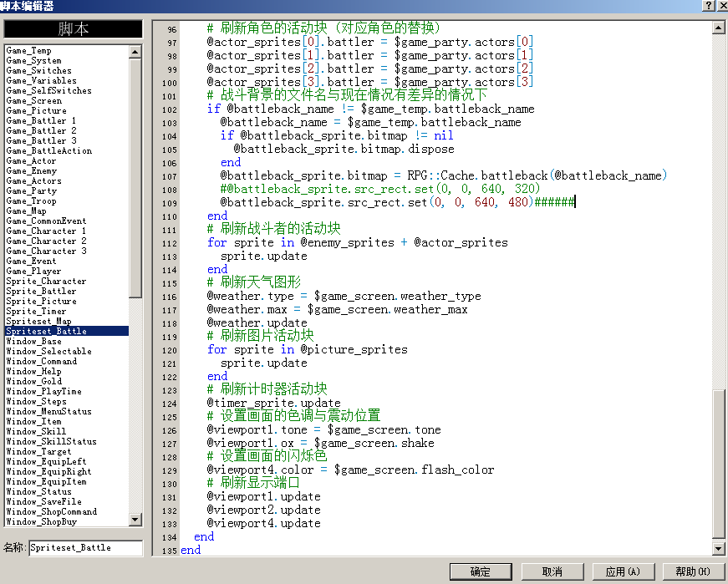Select the Sprite_Battler script
The width and height of the screenshot is (728, 584).
tap(41, 291)
